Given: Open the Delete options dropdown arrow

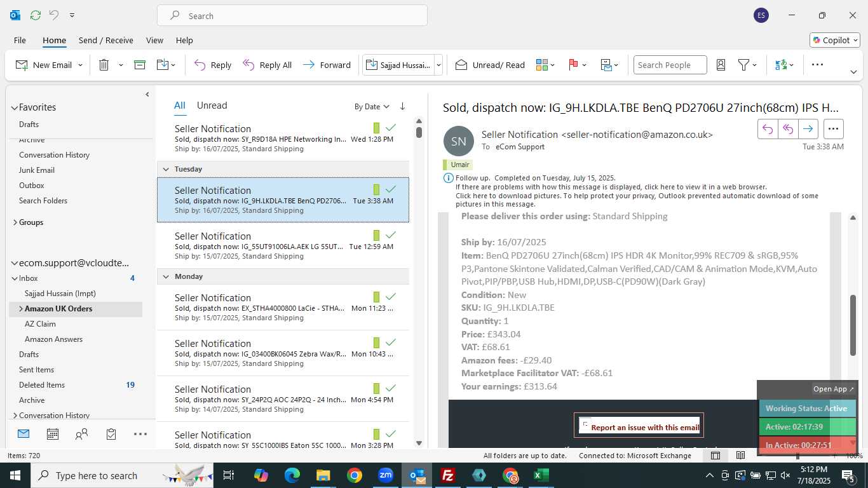Looking at the screenshot, I should pyautogui.click(x=121, y=65).
